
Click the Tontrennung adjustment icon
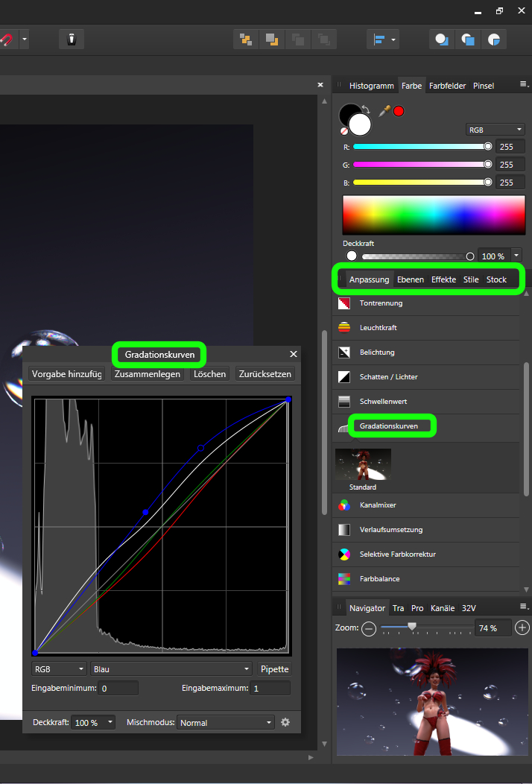click(344, 303)
